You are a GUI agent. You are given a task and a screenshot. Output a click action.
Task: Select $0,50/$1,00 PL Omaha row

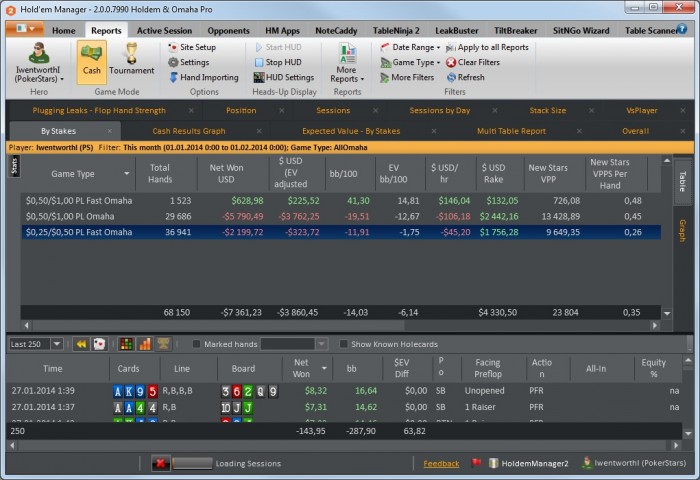coord(341,217)
